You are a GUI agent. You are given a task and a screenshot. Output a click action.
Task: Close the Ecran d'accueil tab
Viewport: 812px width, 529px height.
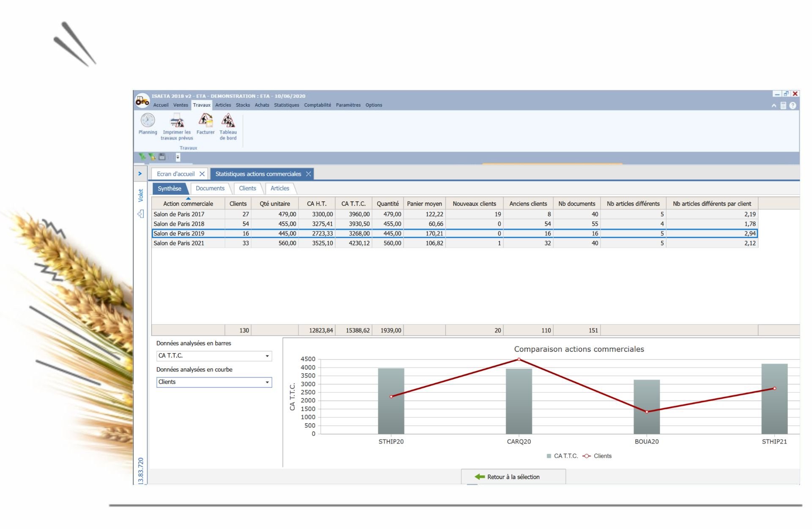coord(202,174)
